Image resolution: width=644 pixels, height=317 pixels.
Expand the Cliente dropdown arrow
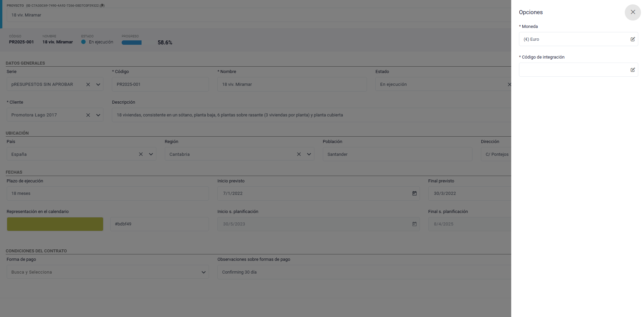pyautogui.click(x=98, y=115)
